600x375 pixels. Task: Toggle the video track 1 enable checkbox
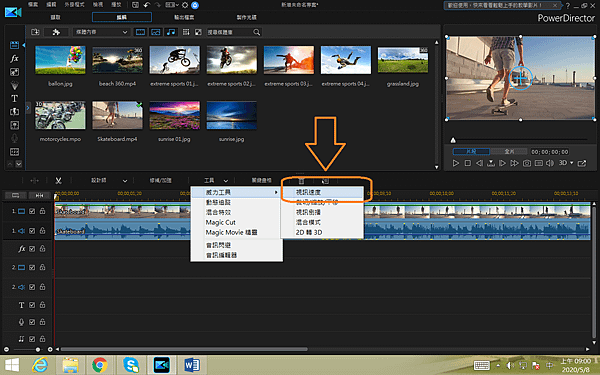coord(32,211)
